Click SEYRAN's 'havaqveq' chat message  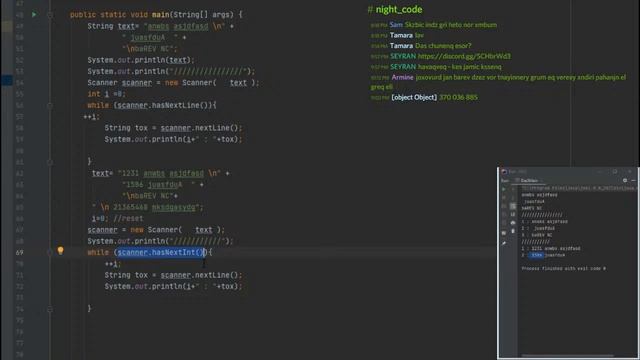[460, 67]
